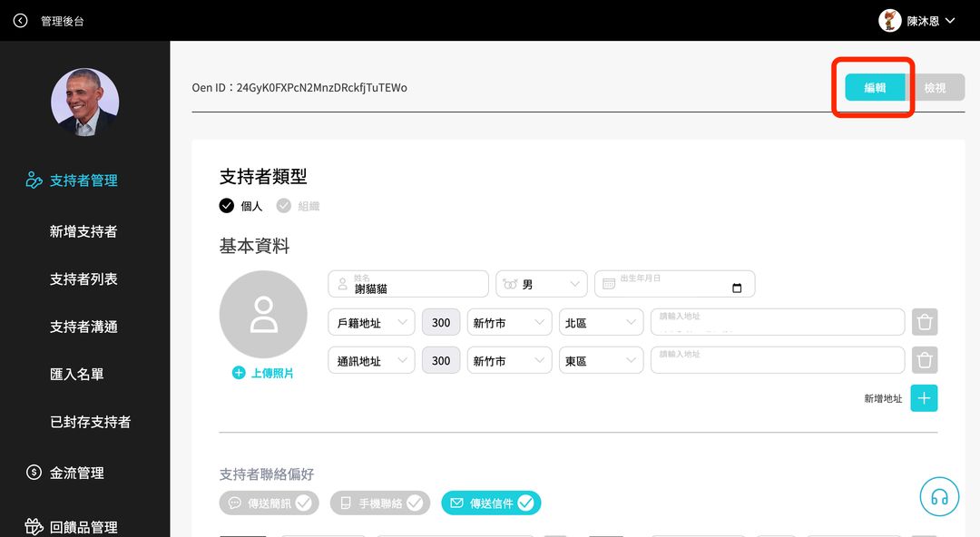
Task: Open the 北區 district dropdown
Action: pyautogui.click(x=601, y=322)
